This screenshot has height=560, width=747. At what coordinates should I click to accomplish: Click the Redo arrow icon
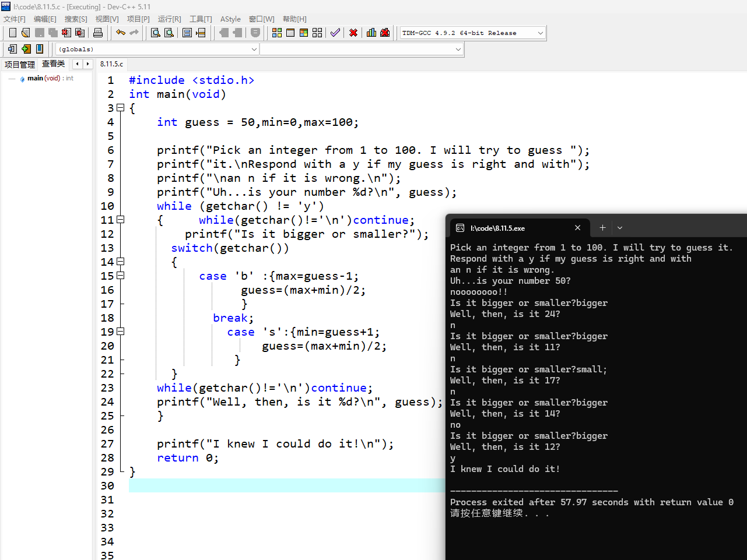tap(134, 33)
